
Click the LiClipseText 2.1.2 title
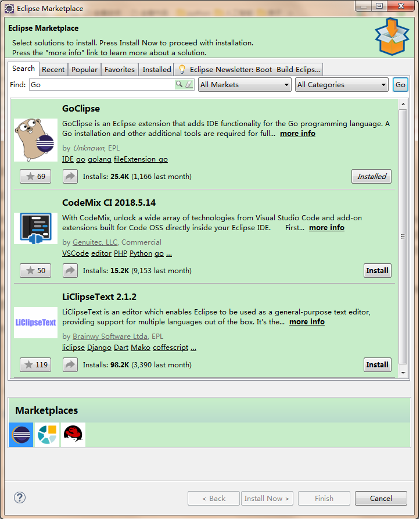pyautogui.click(x=99, y=296)
